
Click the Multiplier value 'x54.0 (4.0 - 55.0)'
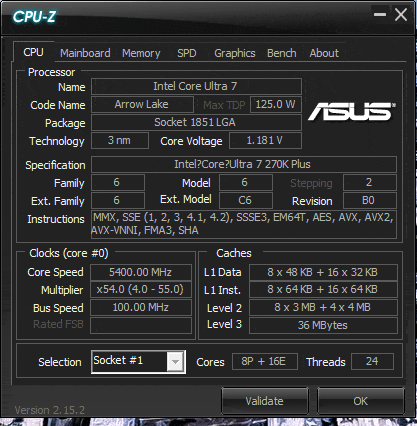(x=141, y=289)
